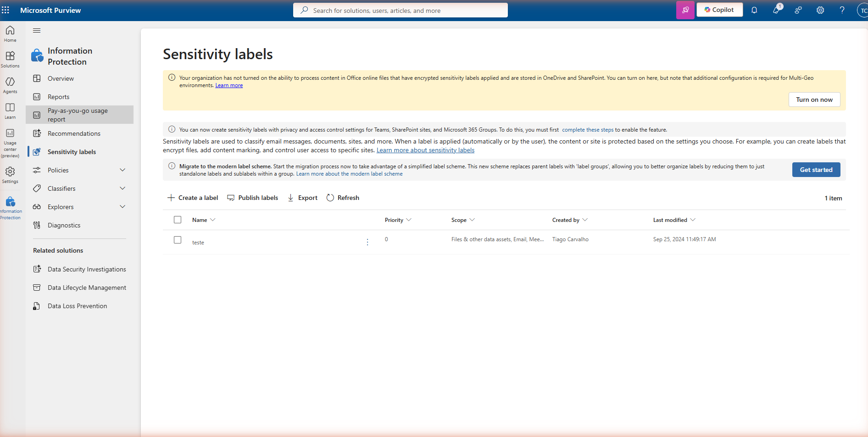
Task: Click the Files & other data assets scope
Action: click(x=498, y=239)
